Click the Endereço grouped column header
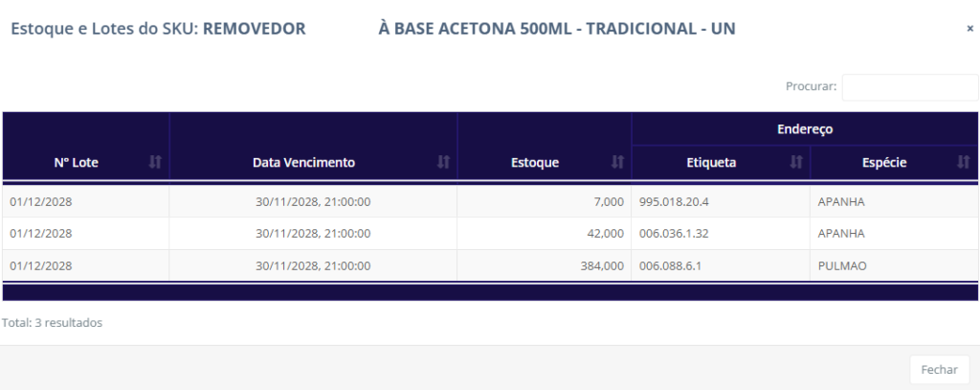The width and height of the screenshot is (980, 390). [804, 128]
